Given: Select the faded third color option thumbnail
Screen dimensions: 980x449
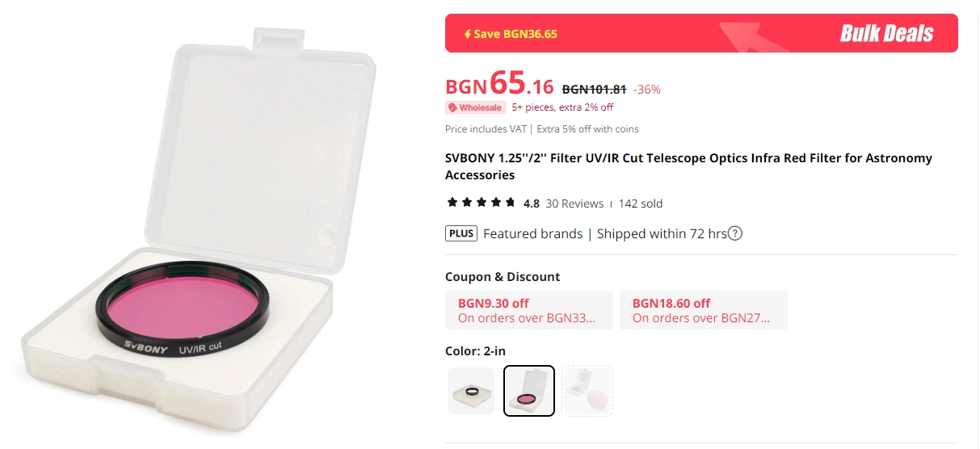Looking at the screenshot, I should pyautogui.click(x=587, y=391).
